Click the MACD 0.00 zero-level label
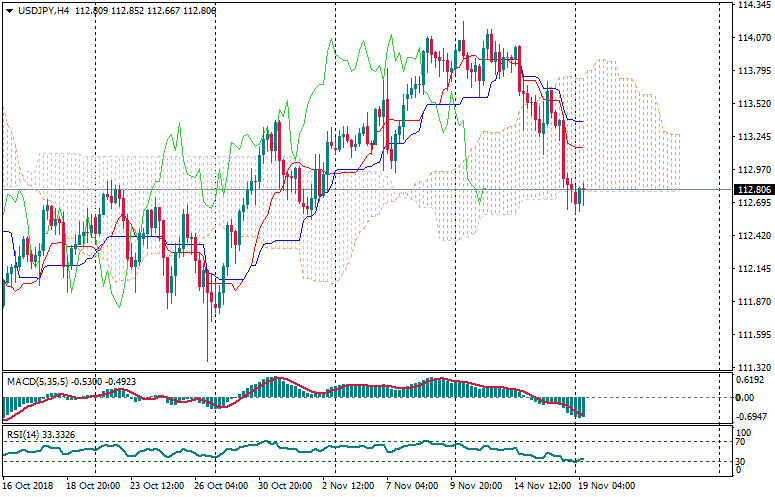 [x=745, y=396]
